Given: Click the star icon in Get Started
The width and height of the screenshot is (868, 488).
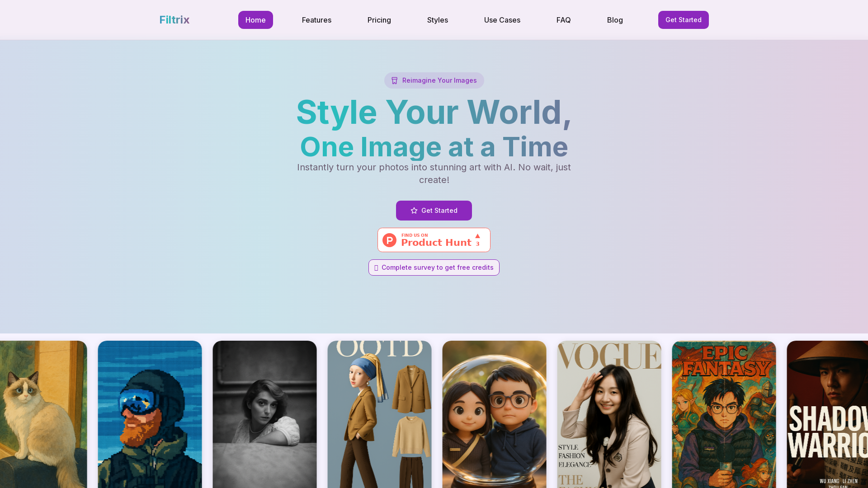Looking at the screenshot, I should point(414,211).
